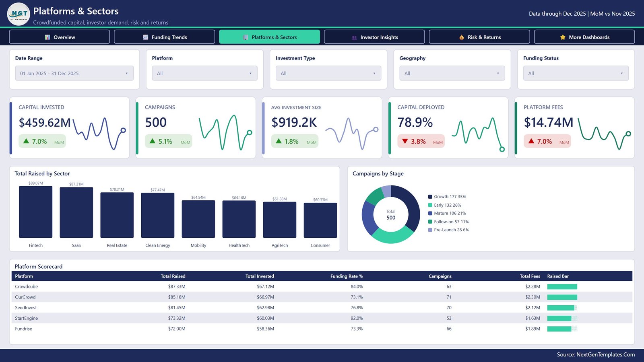Expand the Platform filter dropdown
The width and height of the screenshot is (644, 362).
tap(204, 73)
